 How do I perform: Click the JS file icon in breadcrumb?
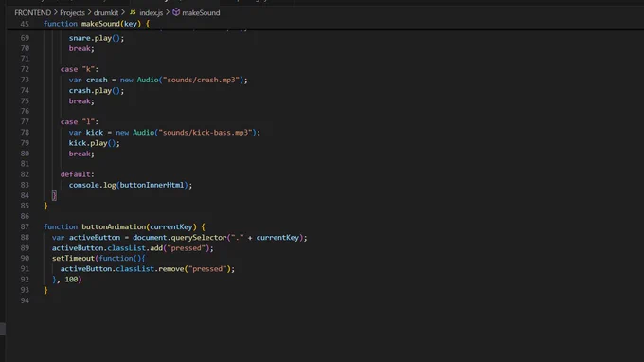133,12
